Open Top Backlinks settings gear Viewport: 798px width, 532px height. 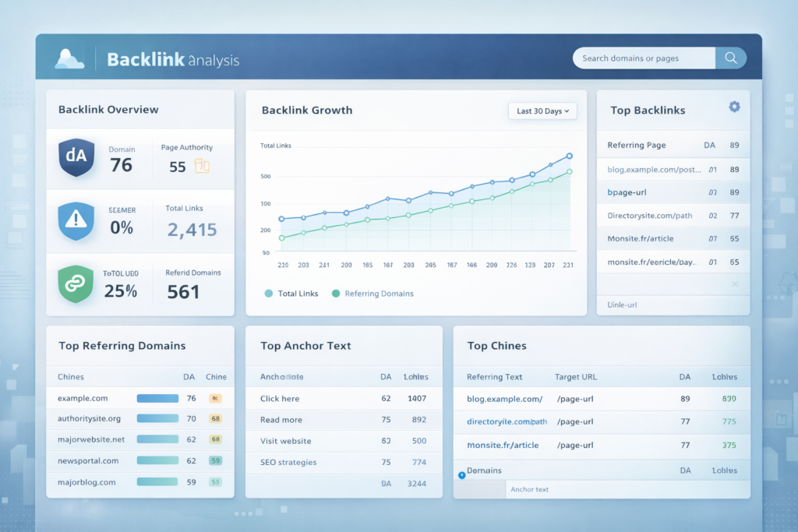734,107
